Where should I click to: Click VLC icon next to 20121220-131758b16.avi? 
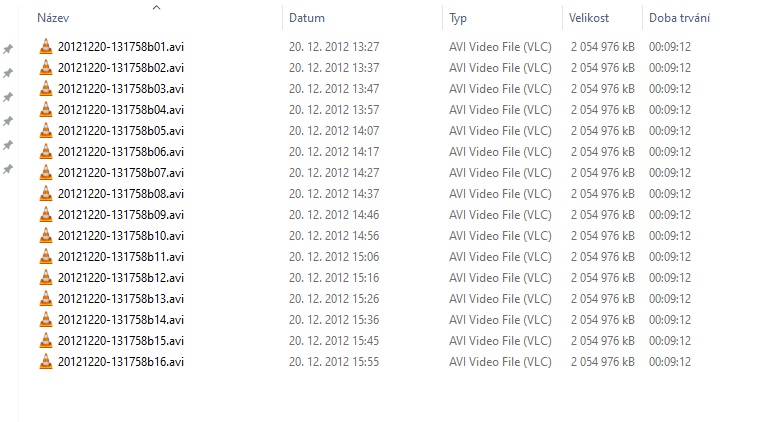click(46, 361)
